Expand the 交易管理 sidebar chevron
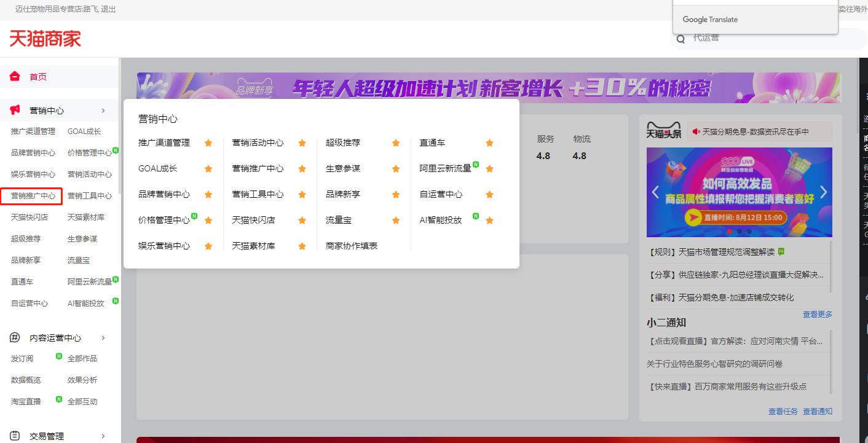Screen dimensions: 868x443 (x=103, y=436)
